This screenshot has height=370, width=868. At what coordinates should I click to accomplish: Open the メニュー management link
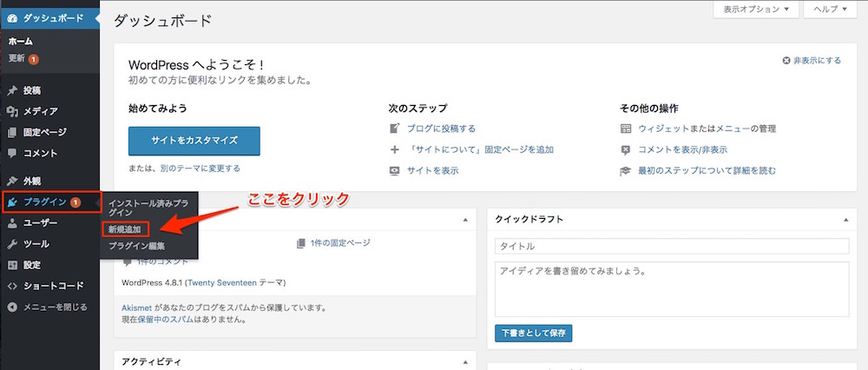(733, 129)
